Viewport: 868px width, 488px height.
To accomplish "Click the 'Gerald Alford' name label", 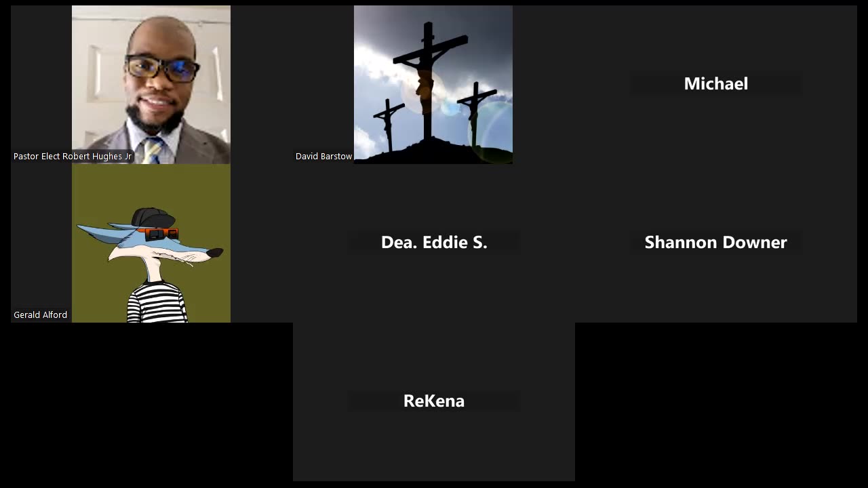I will coord(40,315).
